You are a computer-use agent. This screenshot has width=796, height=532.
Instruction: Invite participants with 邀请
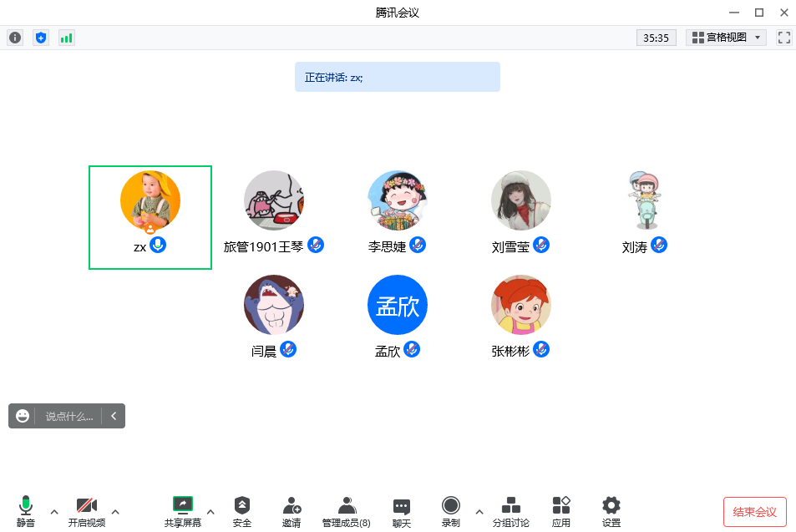(292, 512)
